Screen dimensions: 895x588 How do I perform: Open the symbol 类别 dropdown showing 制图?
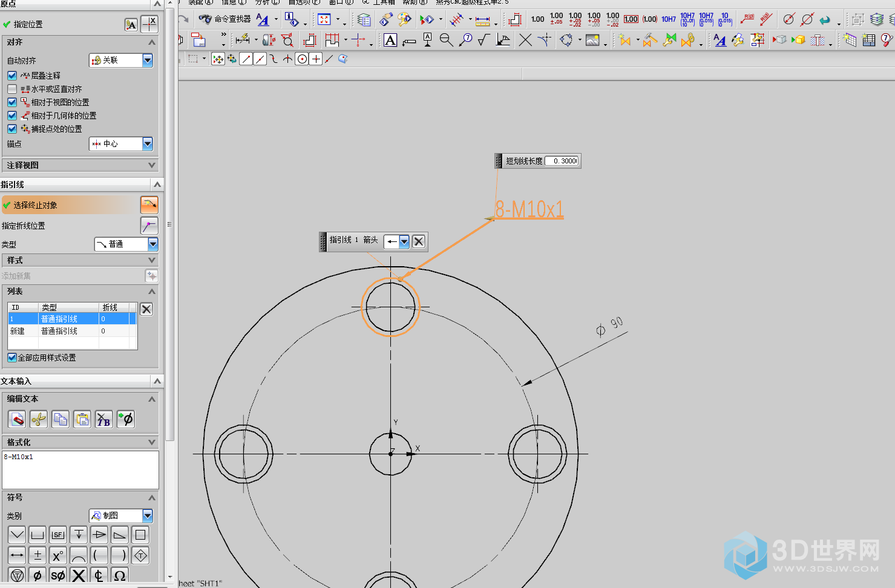click(121, 516)
